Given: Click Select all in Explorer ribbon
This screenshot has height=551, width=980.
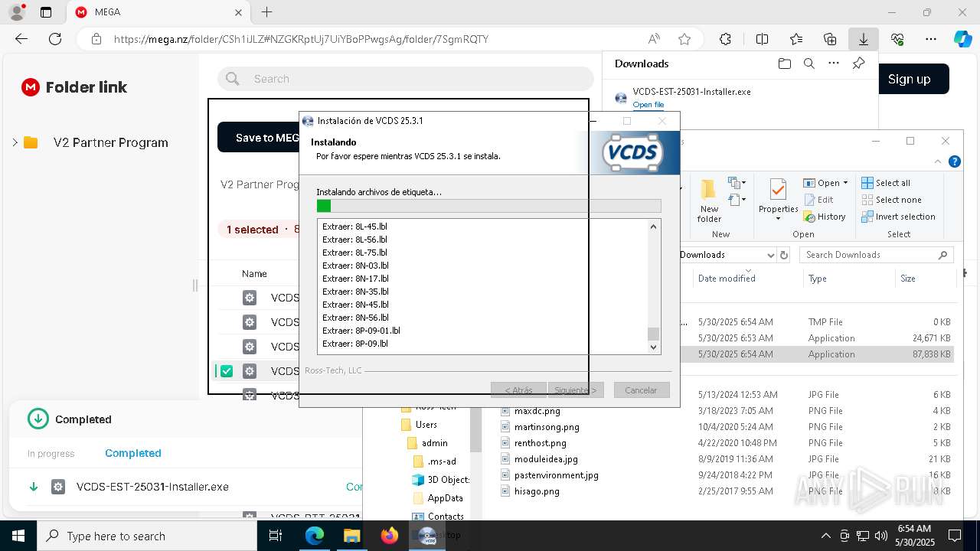Looking at the screenshot, I should (886, 183).
